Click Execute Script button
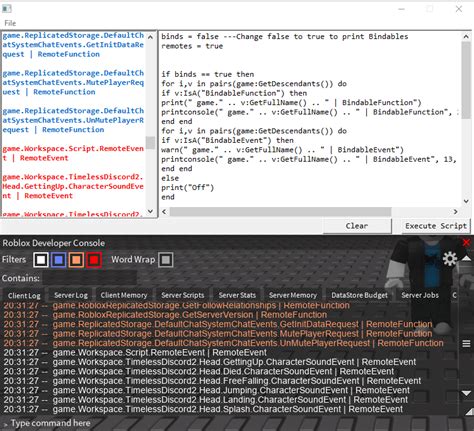The width and height of the screenshot is (474, 431). [436, 226]
